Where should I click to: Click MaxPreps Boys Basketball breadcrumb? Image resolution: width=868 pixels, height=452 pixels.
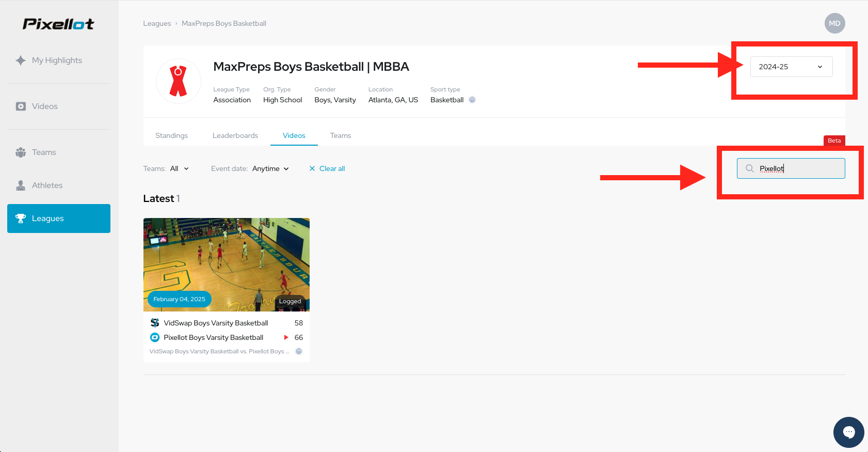point(224,23)
